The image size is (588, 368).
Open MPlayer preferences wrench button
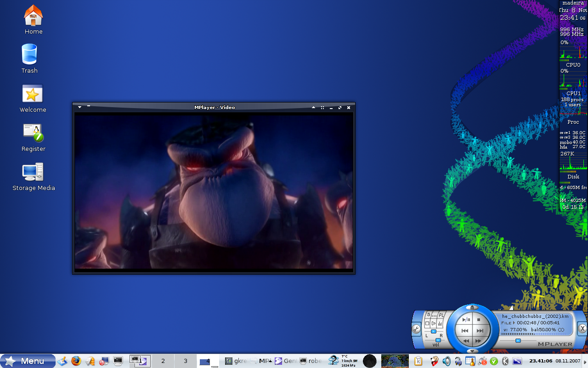[x=416, y=329]
